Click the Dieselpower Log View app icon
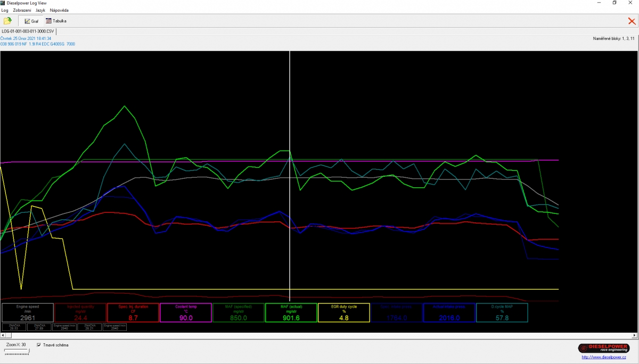Screen dimensions: 639x364 3,3
